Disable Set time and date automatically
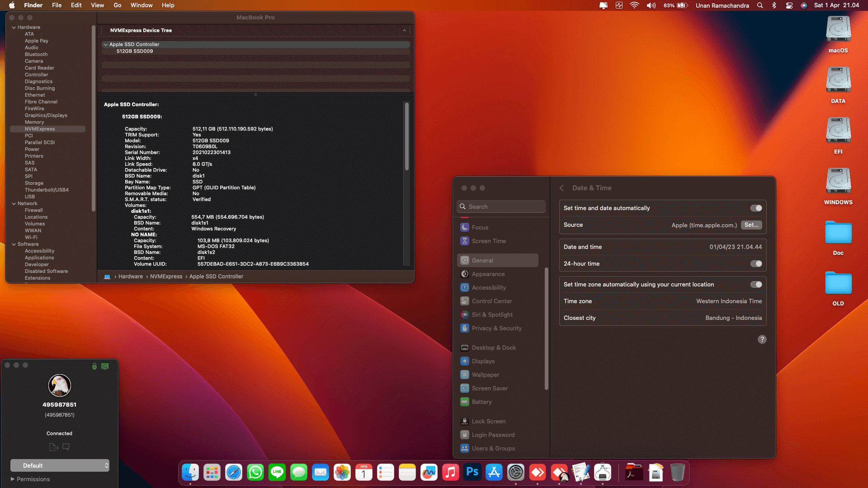Image resolution: width=868 pixels, height=488 pixels. [756, 208]
